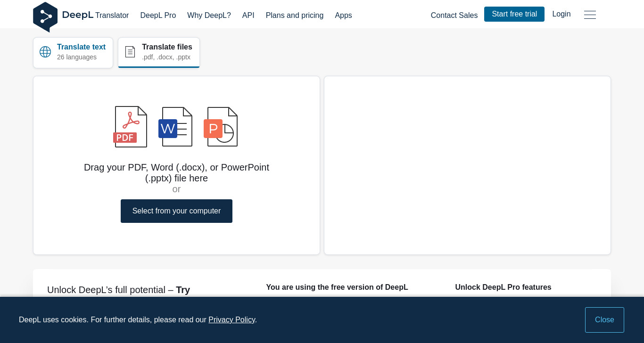Image resolution: width=644 pixels, height=343 pixels.
Task: Open the Translator menu item
Action: point(112,16)
